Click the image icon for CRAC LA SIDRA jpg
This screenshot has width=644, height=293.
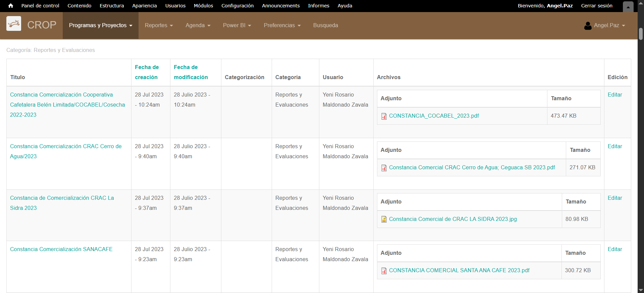click(x=384, y=219)
